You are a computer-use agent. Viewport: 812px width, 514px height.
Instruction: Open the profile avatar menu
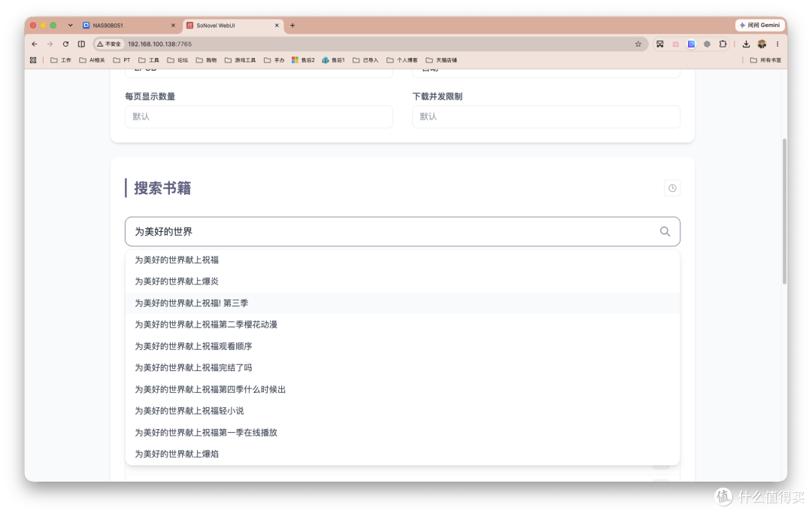(762, 44)
